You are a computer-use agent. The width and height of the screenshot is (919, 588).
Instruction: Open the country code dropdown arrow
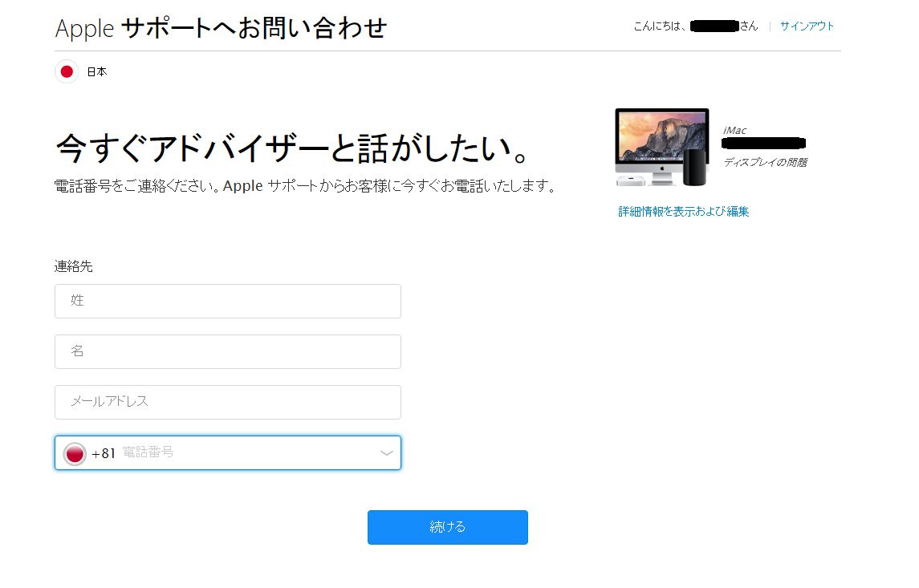[x=386, y=452]
